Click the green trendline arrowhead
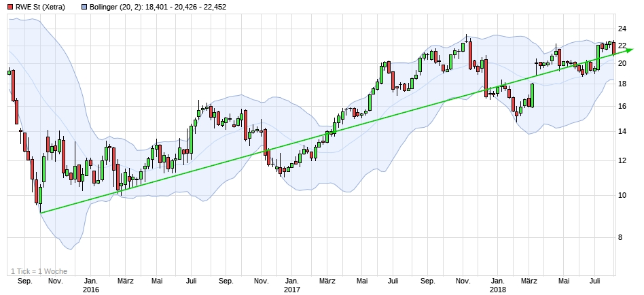Viewport: 644px width, 295px height. coord(629,50)
